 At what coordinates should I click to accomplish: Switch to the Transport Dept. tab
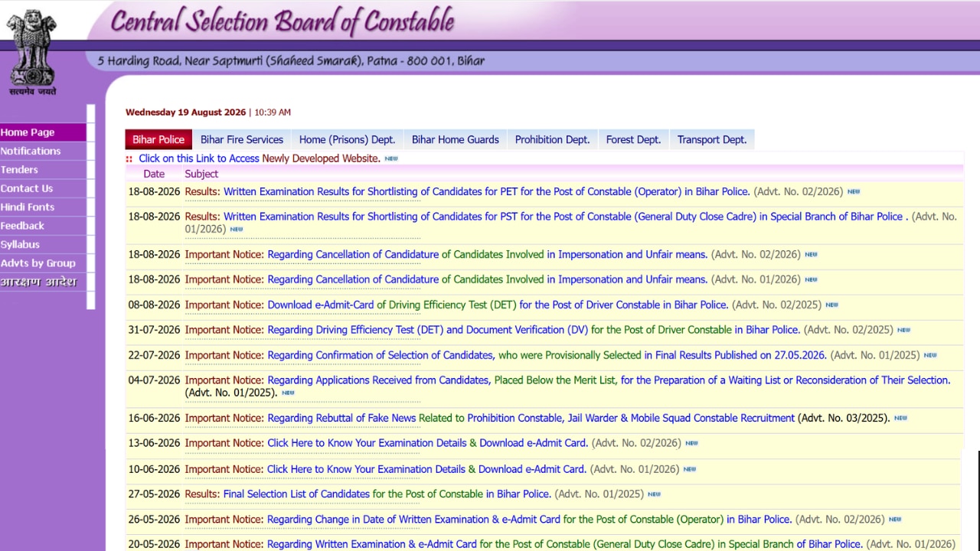(712, 139)
